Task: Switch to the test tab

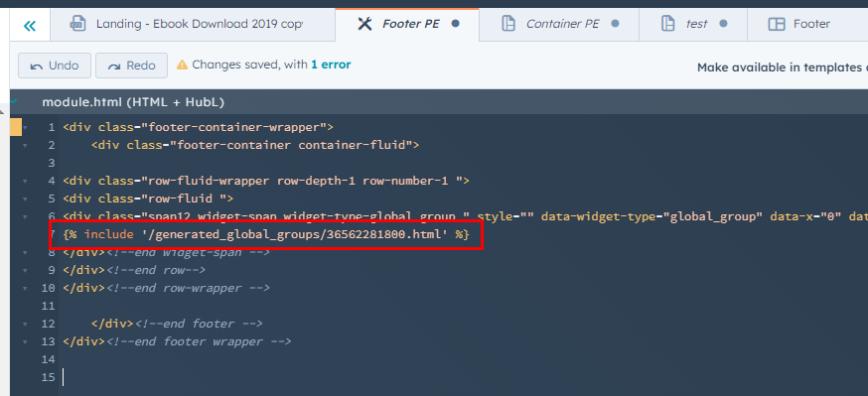Action: [693, 25]
